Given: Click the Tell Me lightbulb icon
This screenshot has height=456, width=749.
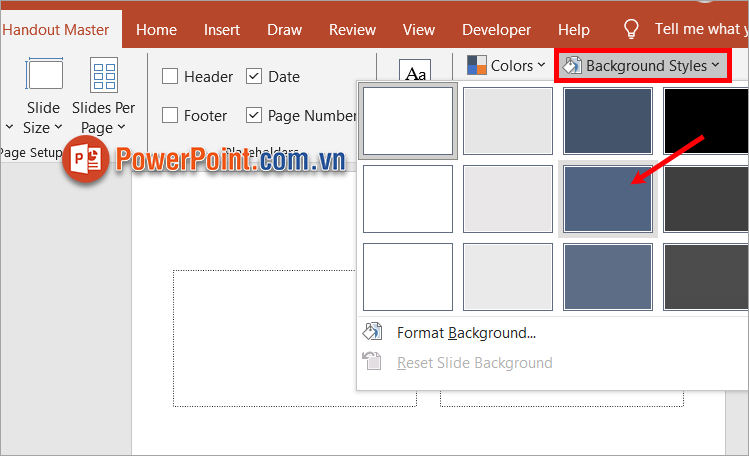Looking at the screenshot, I should click(x=631, y=29).
